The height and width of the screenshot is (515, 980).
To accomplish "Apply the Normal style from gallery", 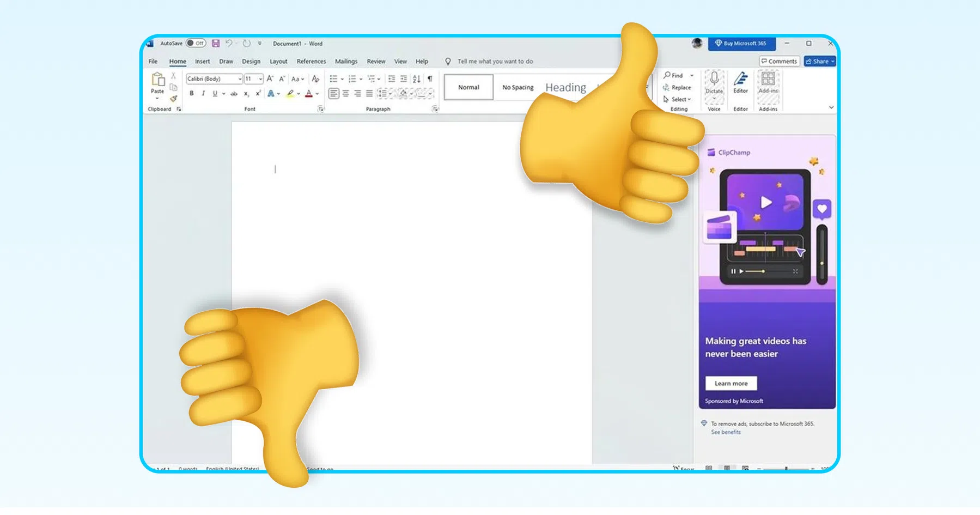I will [468, 87].
